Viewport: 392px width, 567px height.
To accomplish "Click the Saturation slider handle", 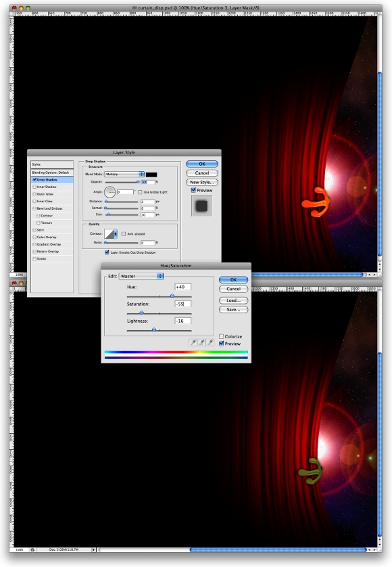I will (142, 313).
